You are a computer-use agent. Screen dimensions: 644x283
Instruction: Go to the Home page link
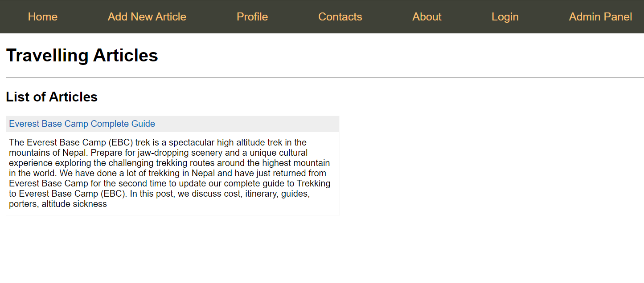[43, 17]
